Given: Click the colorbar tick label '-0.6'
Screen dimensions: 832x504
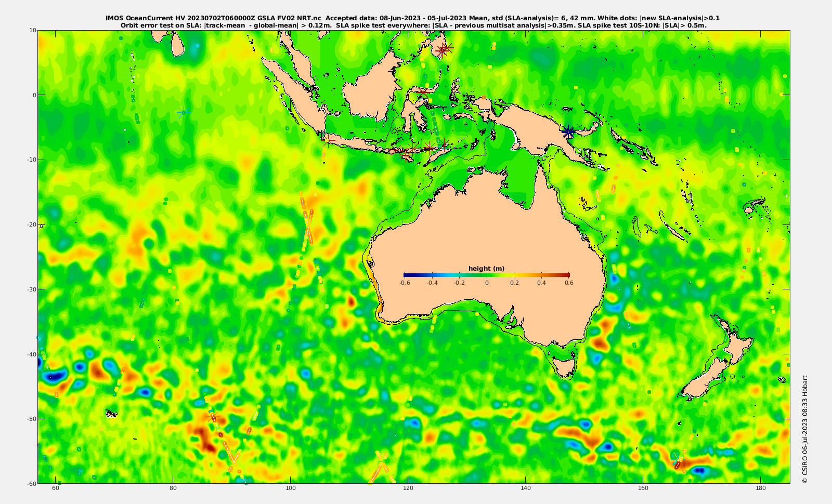Looking at the screenshot, I should click(x=405, y=283).
